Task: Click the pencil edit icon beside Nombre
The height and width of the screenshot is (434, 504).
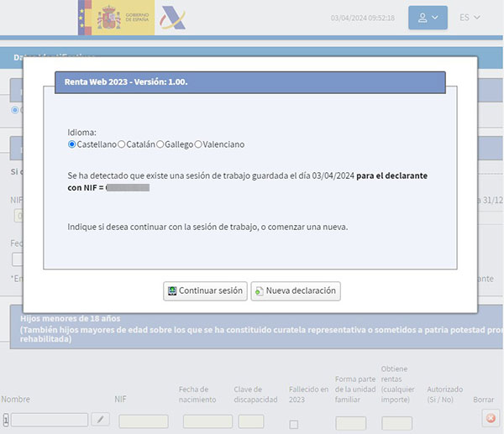Action: click(100, 420)
